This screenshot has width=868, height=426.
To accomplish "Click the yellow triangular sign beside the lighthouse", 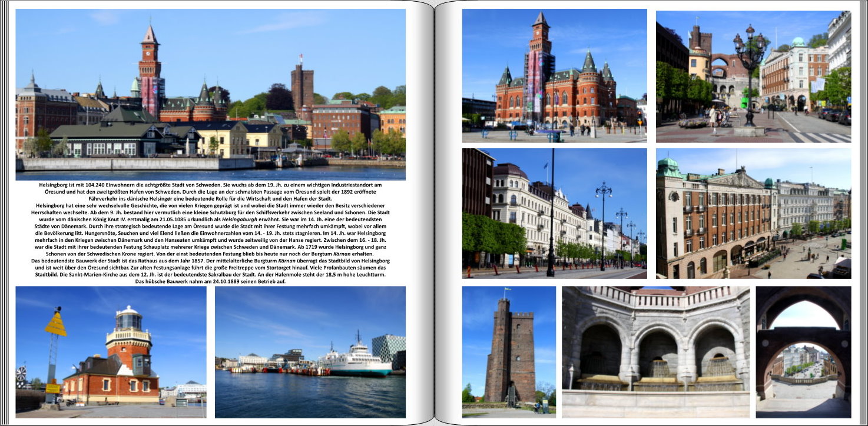I will (x=55, y=325).
